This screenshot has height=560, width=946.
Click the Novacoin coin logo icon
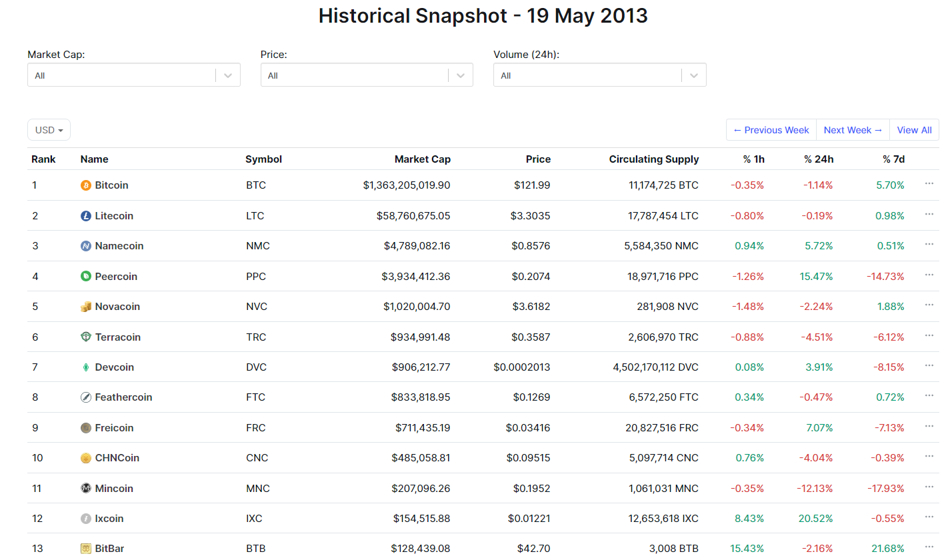[85, 307]
